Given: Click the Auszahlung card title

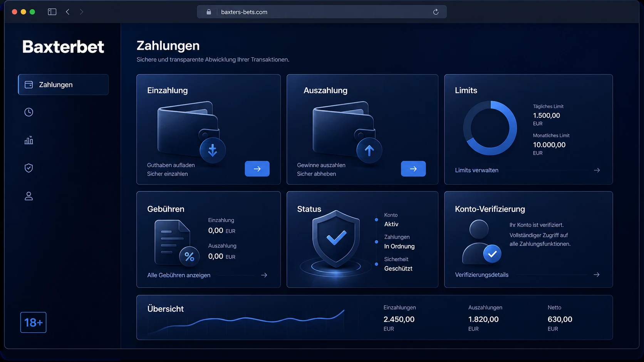Looking at the screenshot, I should tap(325, 90).
